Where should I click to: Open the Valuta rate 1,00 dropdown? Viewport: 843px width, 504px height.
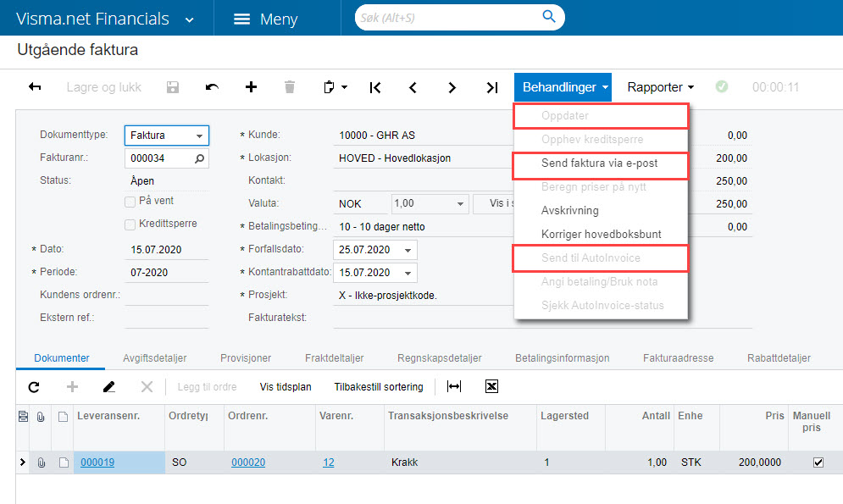[460, 204]
